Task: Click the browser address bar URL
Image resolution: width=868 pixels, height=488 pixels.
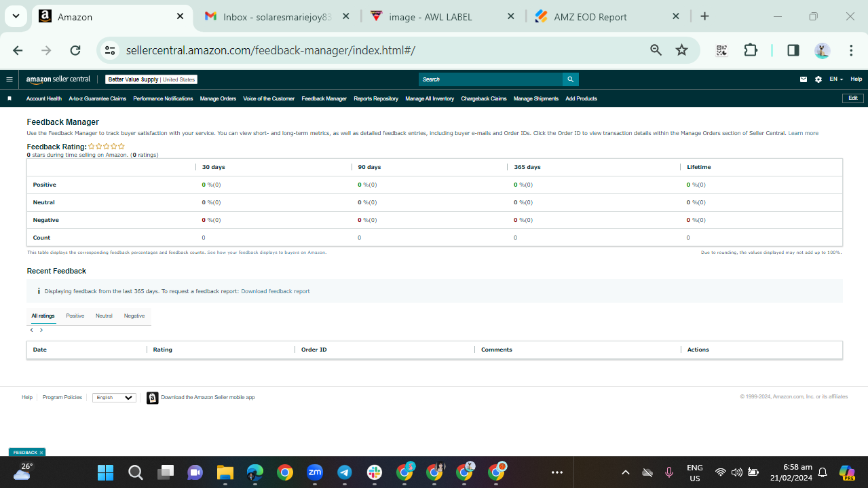Action: click(271, 50)
